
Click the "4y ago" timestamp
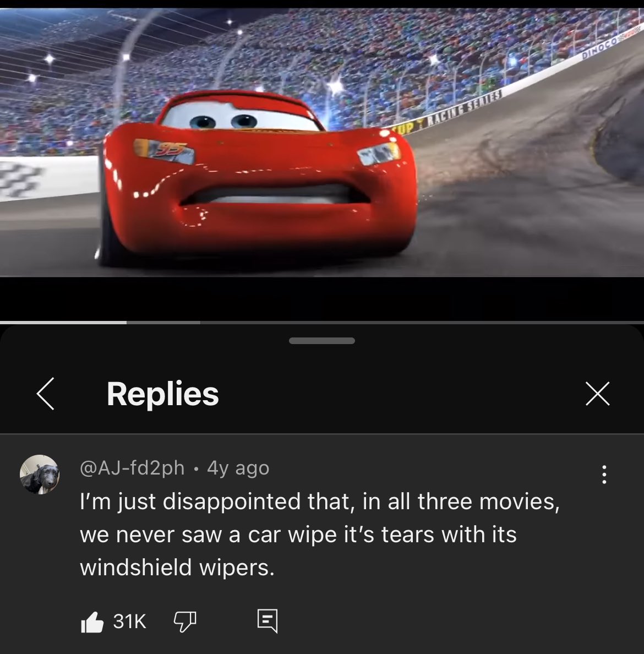(238, 468)
